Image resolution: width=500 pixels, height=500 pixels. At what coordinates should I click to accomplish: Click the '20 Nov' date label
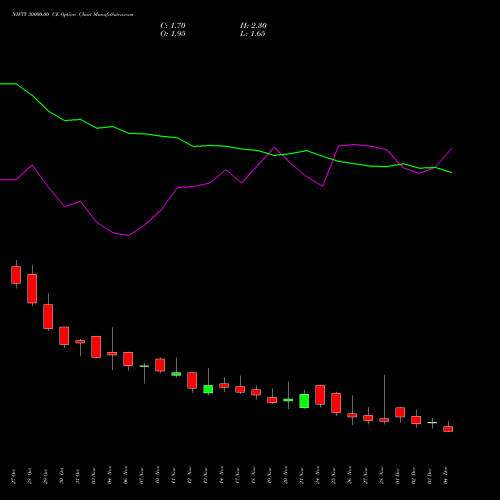(286, 475)
